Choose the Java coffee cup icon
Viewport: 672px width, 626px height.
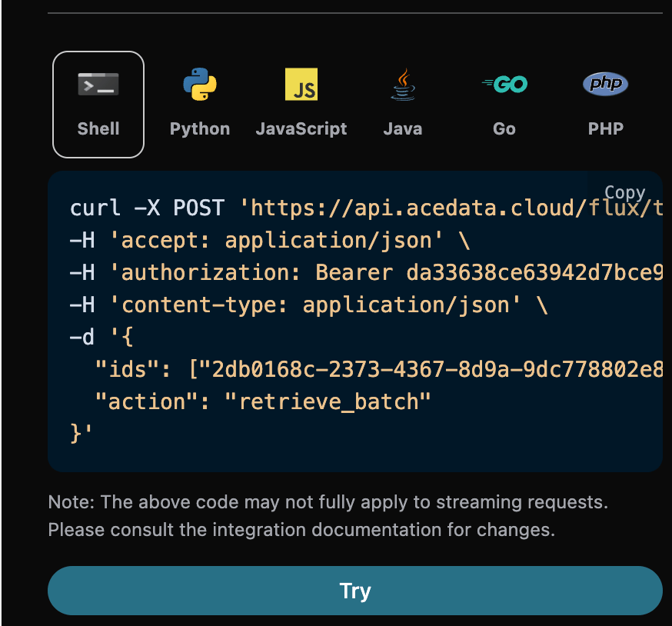click(x=402, y=85)
